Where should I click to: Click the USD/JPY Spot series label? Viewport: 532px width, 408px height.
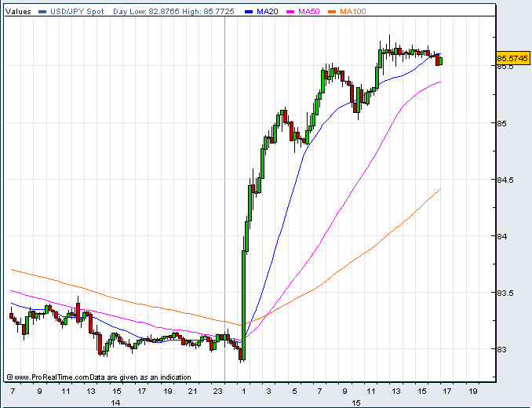[x=77, y=12]
